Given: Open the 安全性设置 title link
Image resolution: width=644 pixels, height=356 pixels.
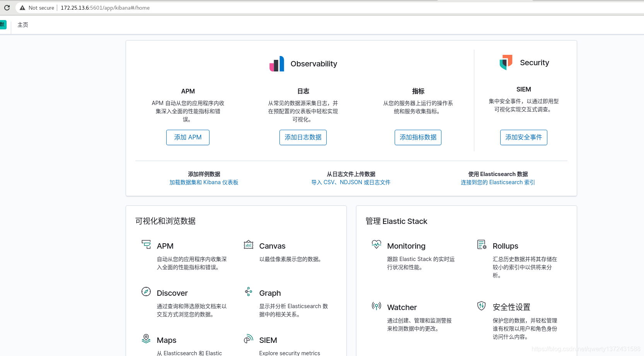Looking at the screenshot, I should (511, 307).
